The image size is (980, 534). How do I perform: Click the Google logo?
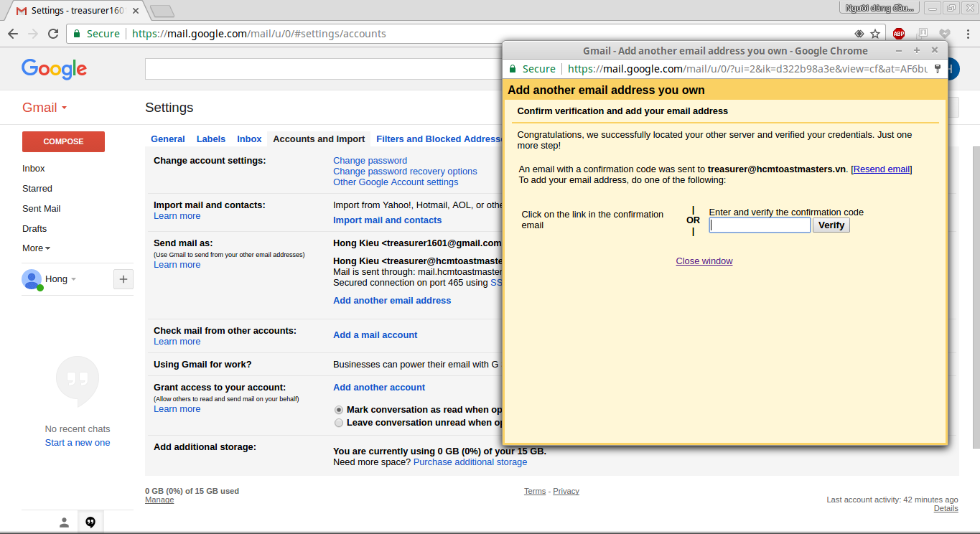coord(55,69)
